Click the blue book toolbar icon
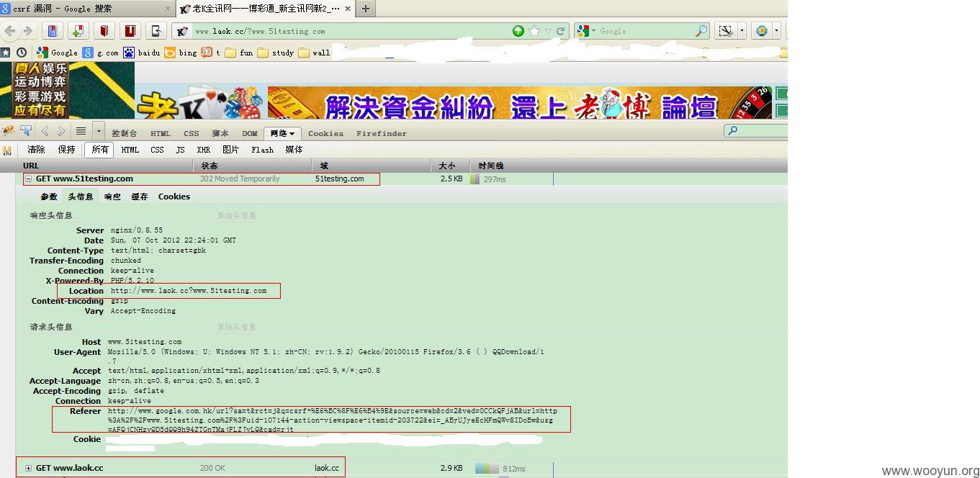 [x=52, y=31]
